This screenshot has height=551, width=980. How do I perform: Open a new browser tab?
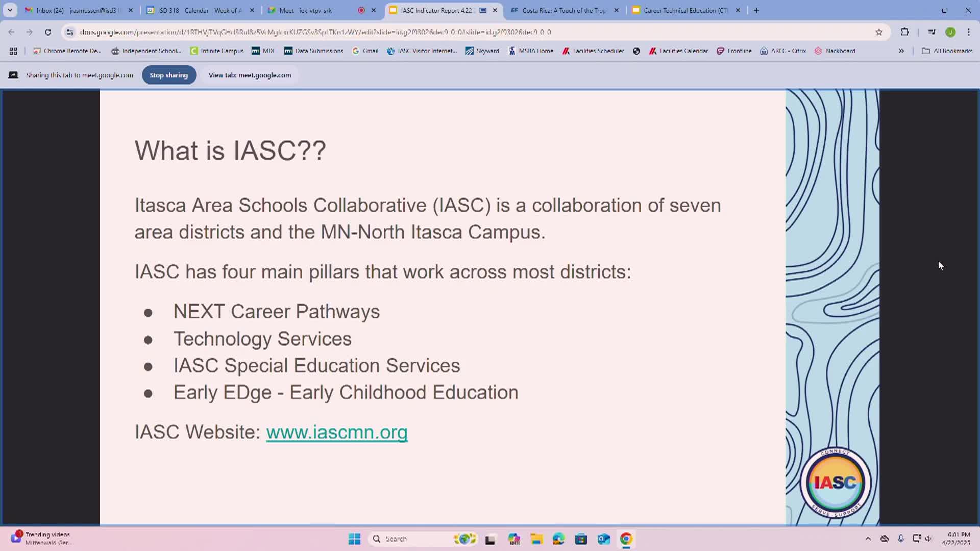click(x=756, y=10)
